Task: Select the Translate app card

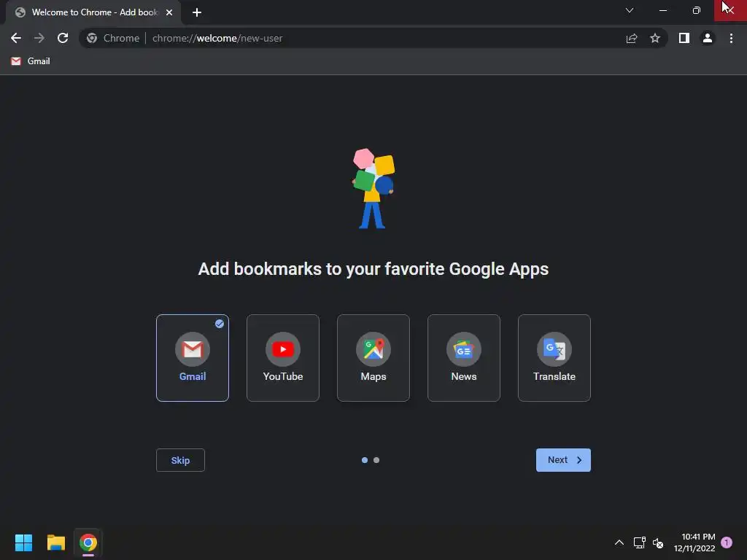Action: [554, 357]
